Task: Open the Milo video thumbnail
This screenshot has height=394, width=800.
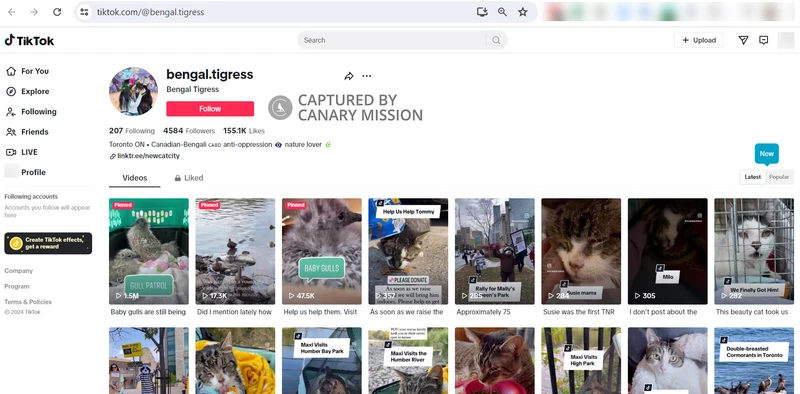Action: pos(667,251)
